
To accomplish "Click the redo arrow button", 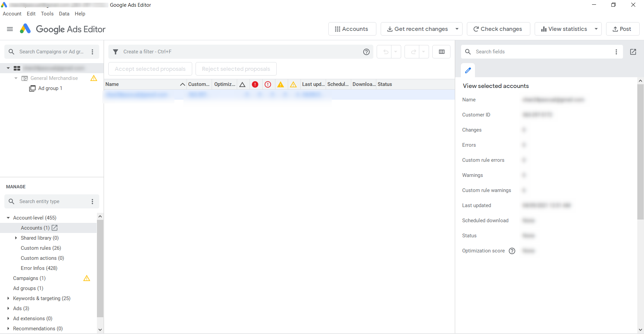I will click(x=413, y=52).
